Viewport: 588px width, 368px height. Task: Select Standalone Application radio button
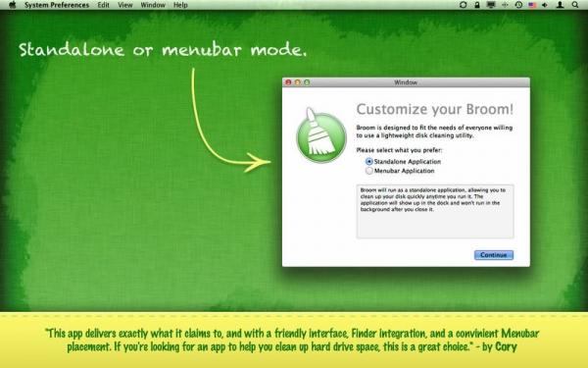click(369, 162)
